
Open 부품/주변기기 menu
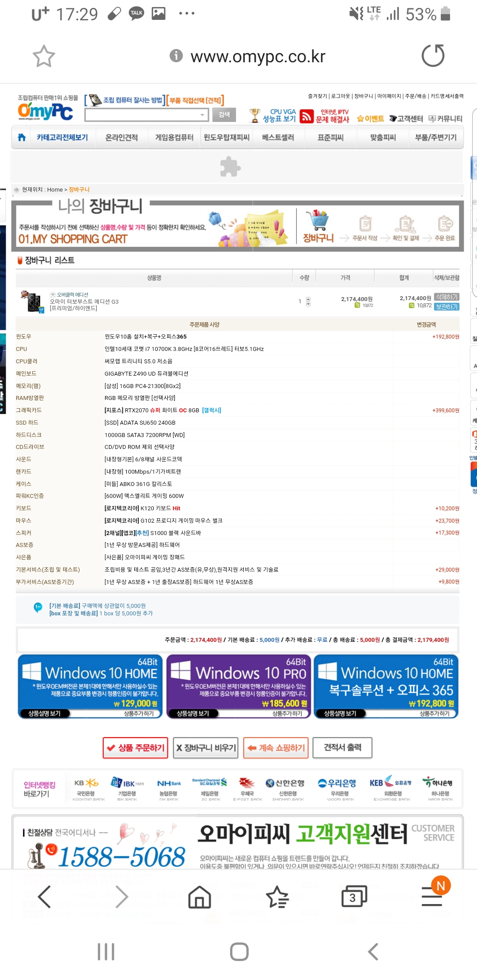[436, 137]
